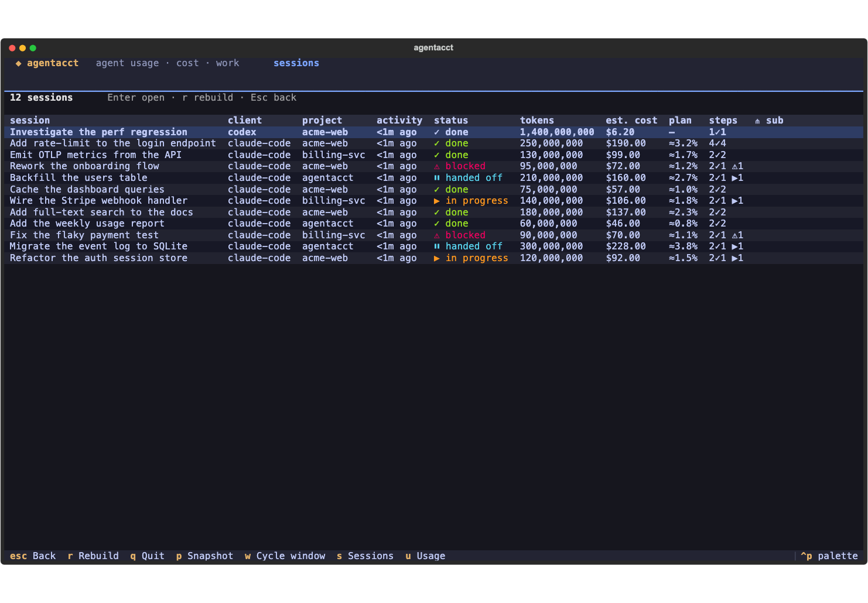868x603 pixels.
Task: Sort by the status column header
Action: [451, 121]
